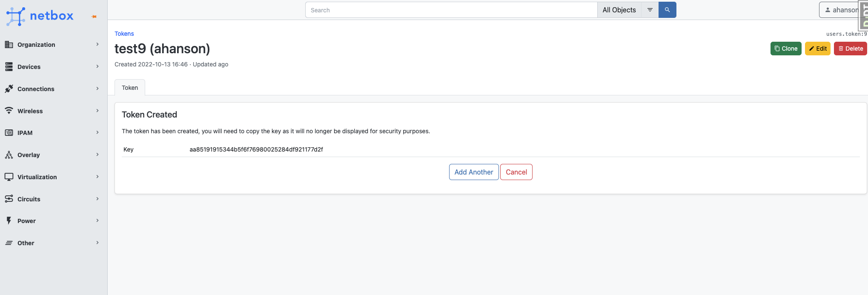Click the blue search magnifier button
868x295 pixels.
click(x=667, y=10)
